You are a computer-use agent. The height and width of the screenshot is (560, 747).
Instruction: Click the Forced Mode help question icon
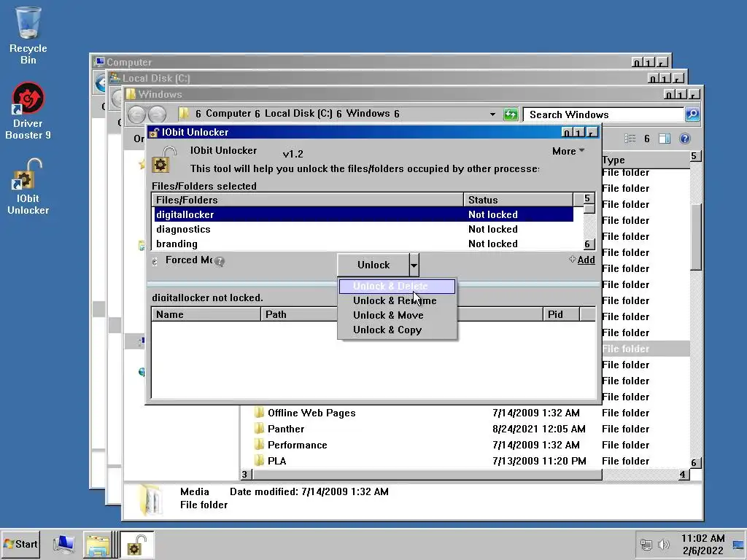219,262
